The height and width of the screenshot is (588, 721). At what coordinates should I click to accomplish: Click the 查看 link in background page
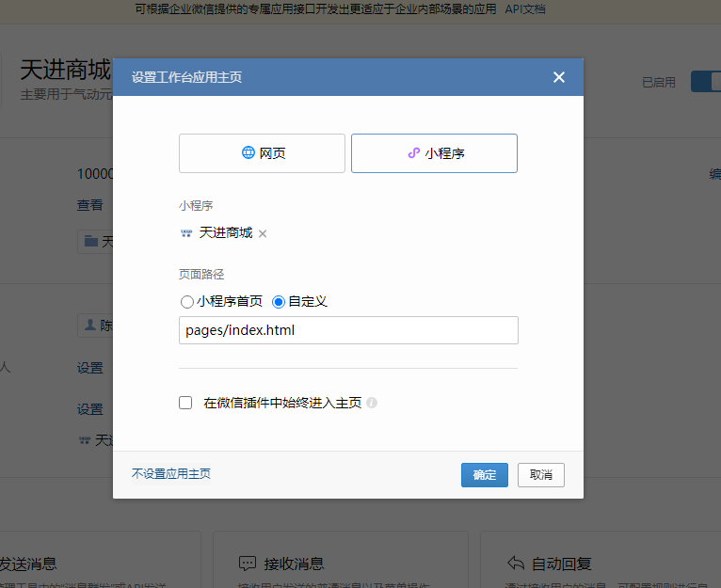(x=90, y=205)
